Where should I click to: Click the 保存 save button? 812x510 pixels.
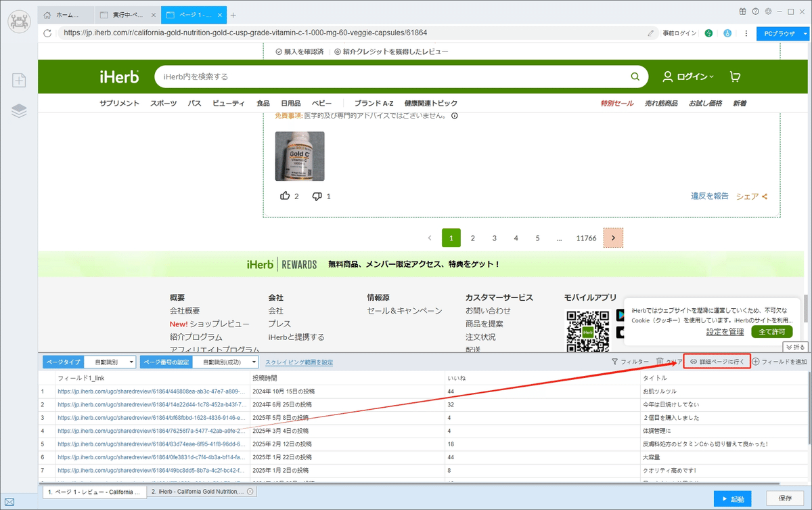pos(785,499)
